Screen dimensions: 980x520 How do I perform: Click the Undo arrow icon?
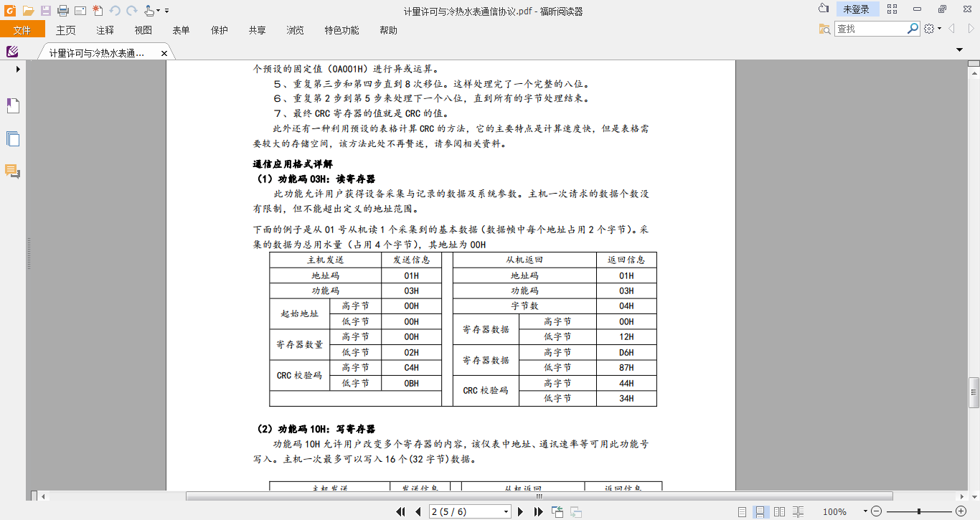115,10
